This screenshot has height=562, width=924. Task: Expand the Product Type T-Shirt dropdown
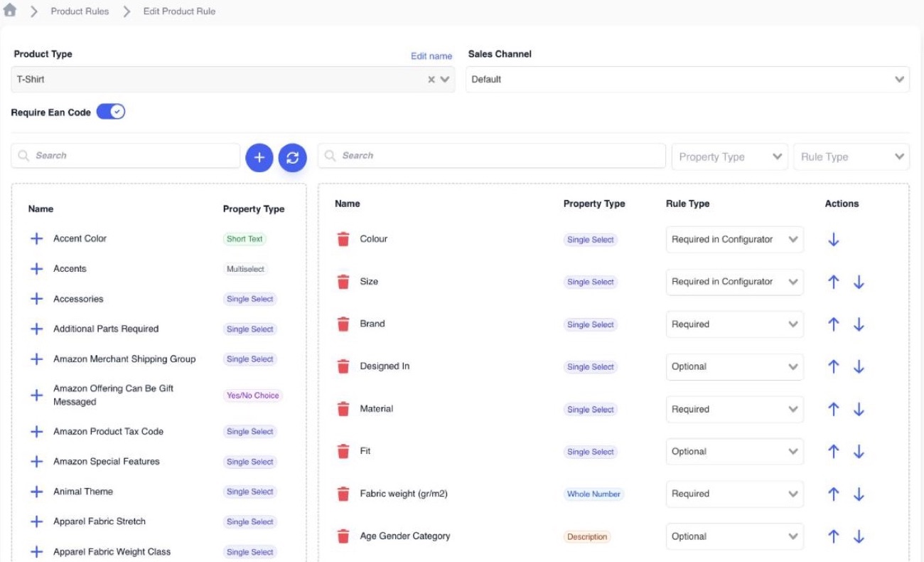445,80
